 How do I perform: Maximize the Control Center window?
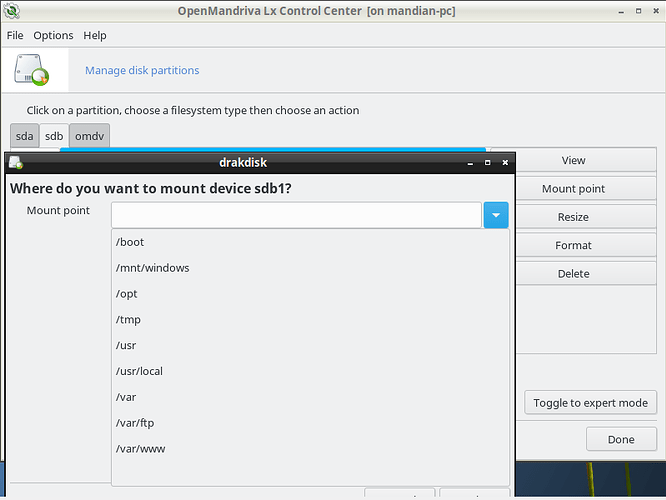(x=638, y=11)
